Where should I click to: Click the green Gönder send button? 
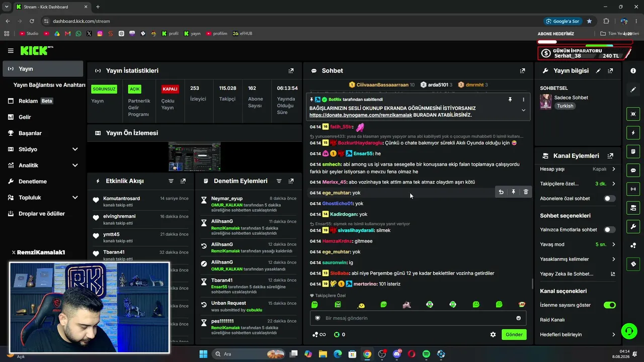pos(514,334)
